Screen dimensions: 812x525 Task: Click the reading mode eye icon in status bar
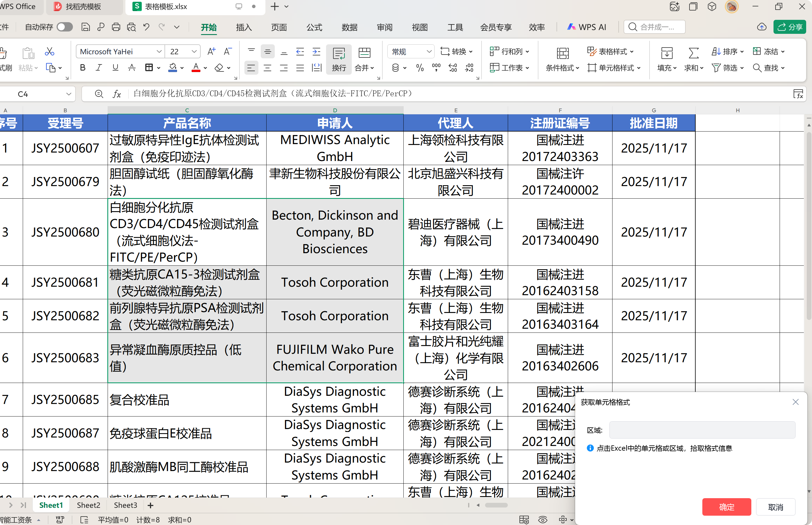click(x=543, y=519)
